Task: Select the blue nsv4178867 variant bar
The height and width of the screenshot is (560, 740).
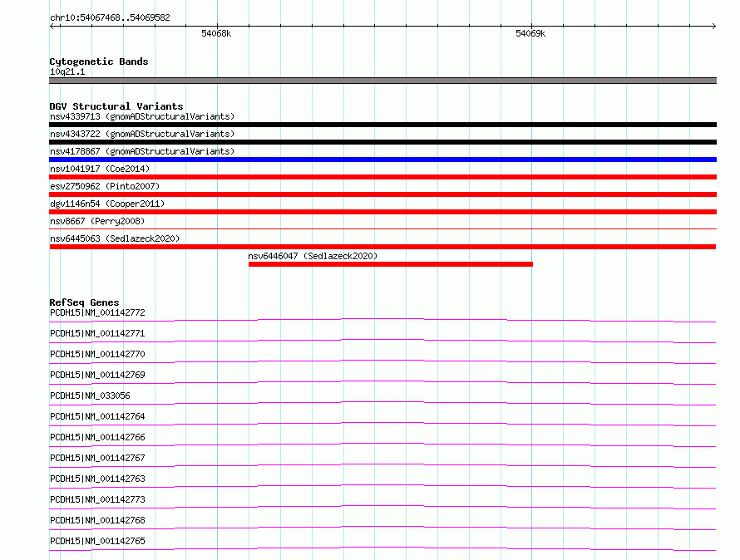Action: tap(382, 160)
